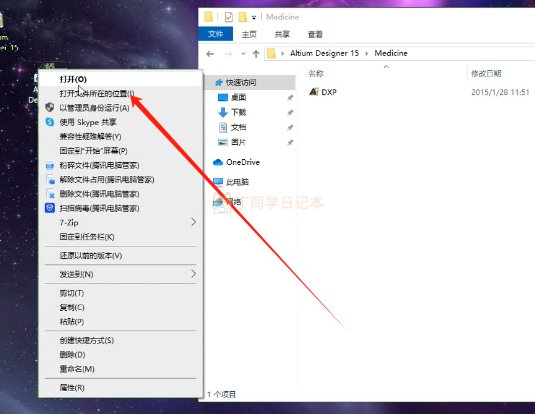Viewport: 535px width, 414px height.
Task: Run 扫描病毒(腾讯电脑管家) from context menu
Action: click(120, 208)
